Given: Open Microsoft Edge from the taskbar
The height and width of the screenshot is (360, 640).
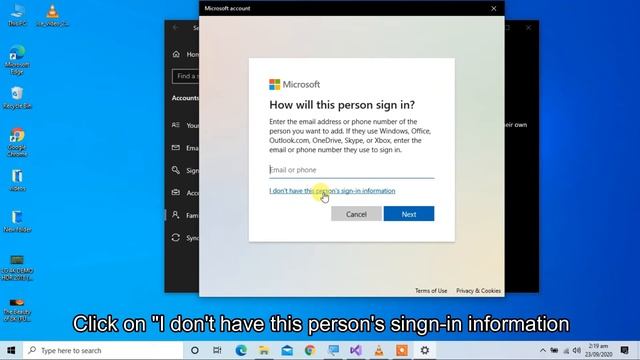Looking at the screenshot, I should pos(241,351).
